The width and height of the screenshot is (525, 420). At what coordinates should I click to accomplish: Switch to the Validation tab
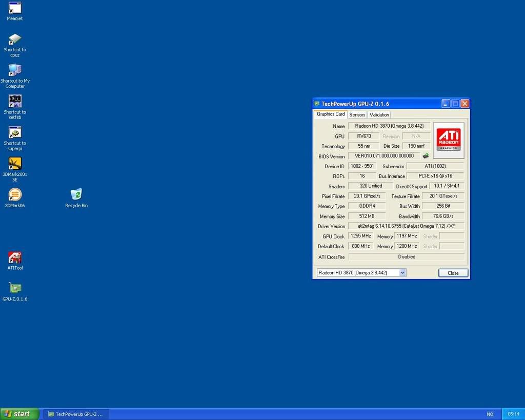379,114
